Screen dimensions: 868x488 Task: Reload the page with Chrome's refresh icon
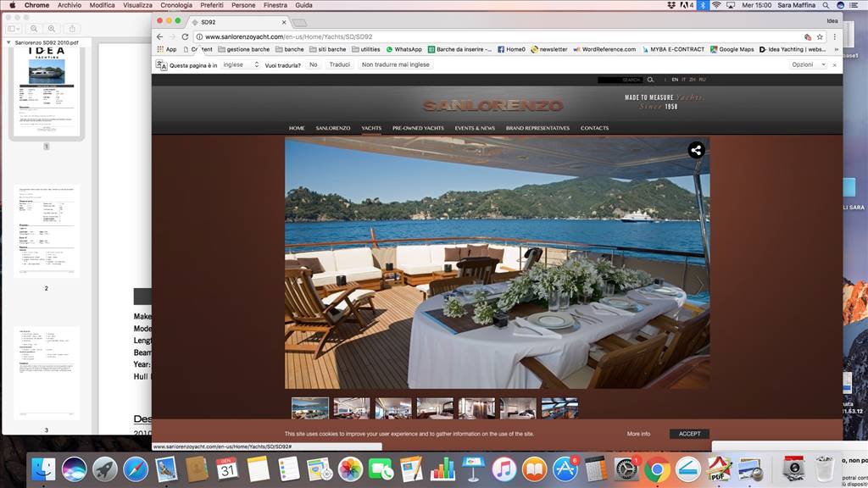coord(185,36)
